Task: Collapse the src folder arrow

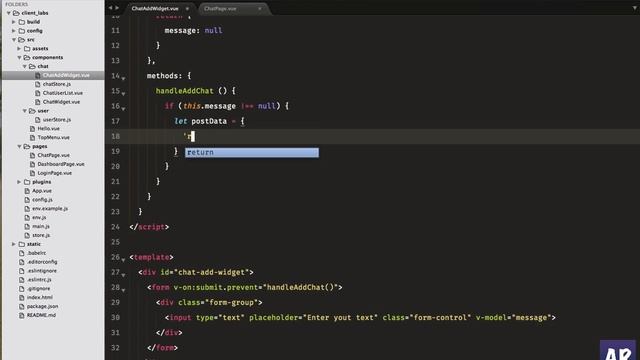Action: click(x=14, y=40)
